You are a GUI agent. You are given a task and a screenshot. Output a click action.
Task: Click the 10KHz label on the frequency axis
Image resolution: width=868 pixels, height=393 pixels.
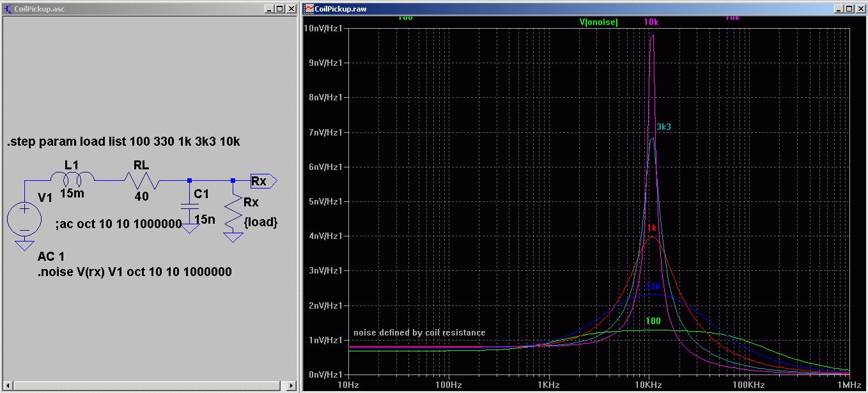click(x=649, y=385)
